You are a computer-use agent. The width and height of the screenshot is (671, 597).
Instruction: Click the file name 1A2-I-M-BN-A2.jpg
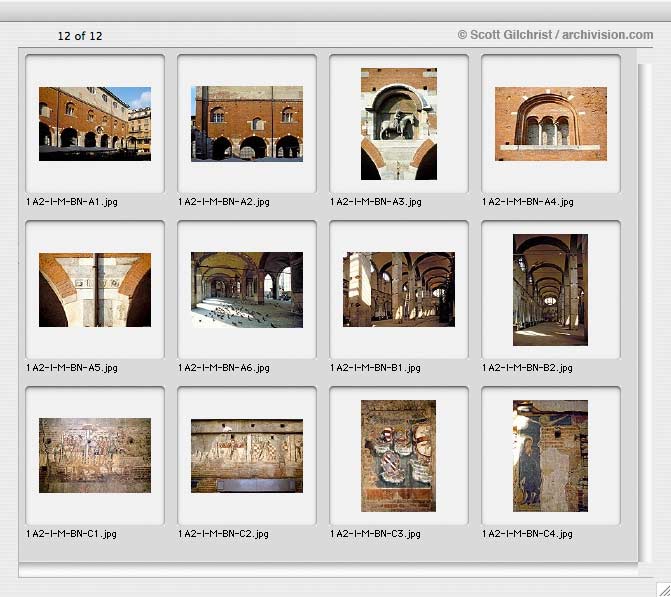click(x=224, y=202)
